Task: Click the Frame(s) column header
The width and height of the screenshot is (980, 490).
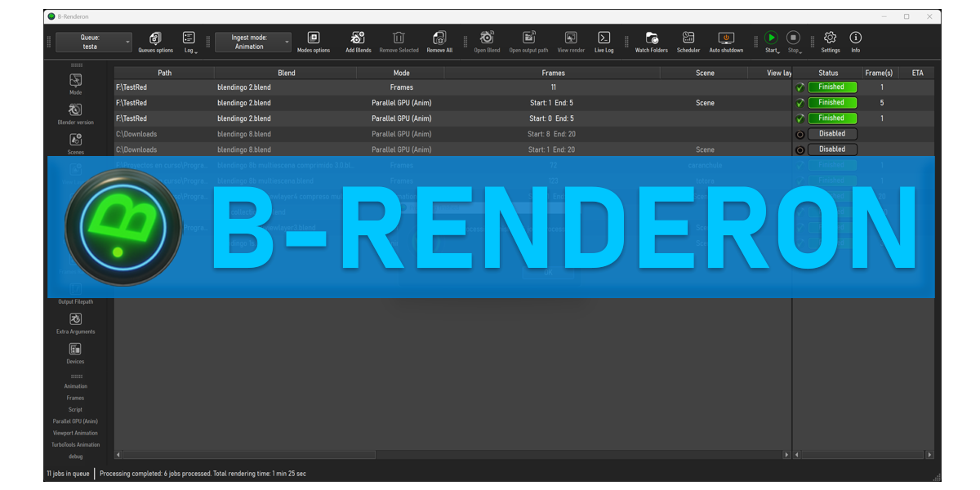Action: pyautogui.click(x=879, y=73)
